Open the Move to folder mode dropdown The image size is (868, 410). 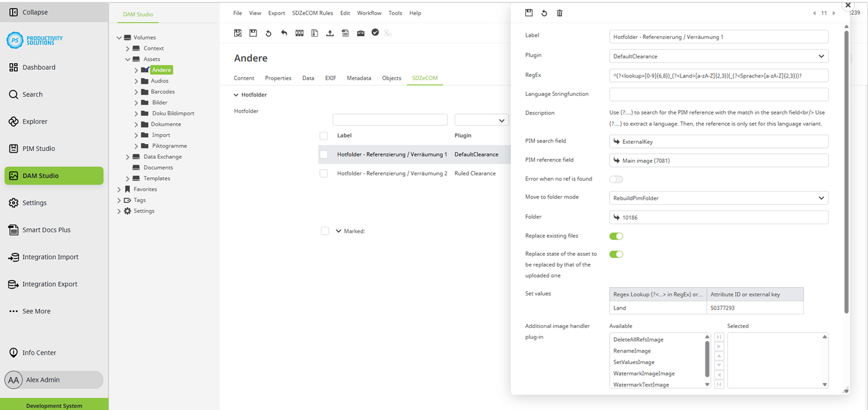(x=718, y=198)
